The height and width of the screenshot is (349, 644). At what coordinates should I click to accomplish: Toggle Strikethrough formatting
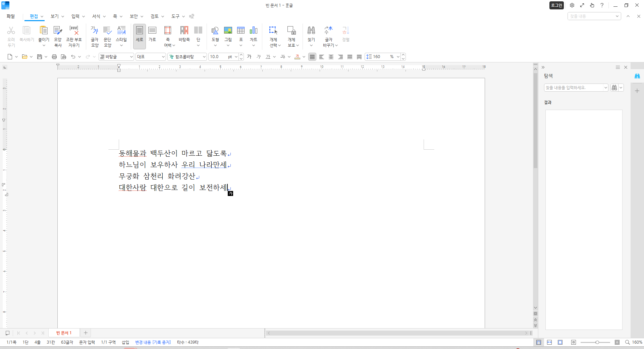pyautogui.click(x=283, y=57)
